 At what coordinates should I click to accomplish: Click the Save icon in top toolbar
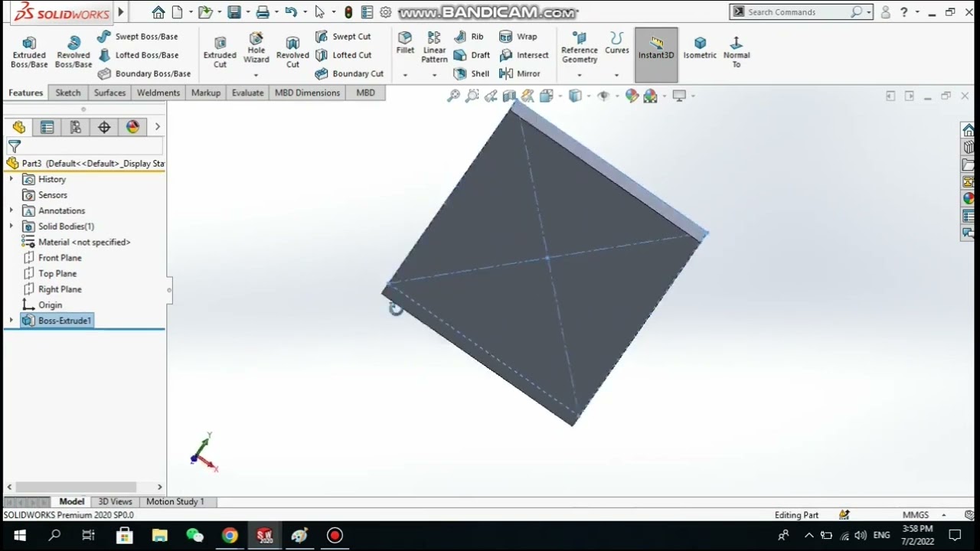(234, 12)
